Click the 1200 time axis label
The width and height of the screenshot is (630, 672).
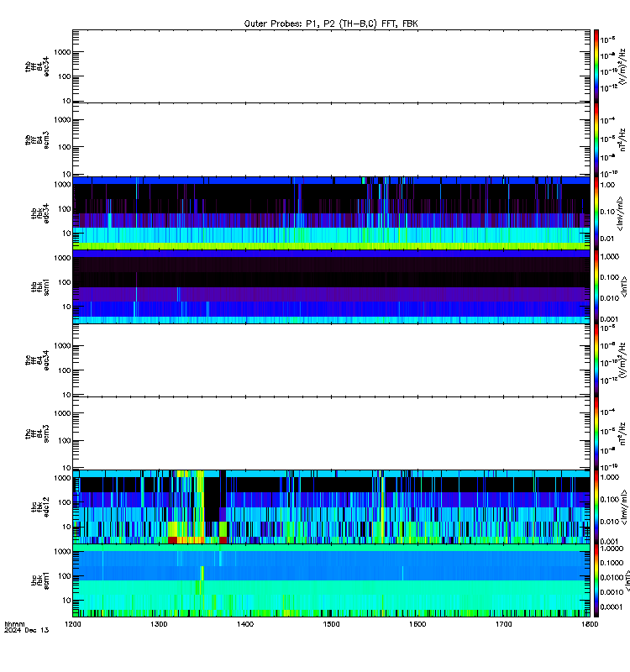coord(72,624)
